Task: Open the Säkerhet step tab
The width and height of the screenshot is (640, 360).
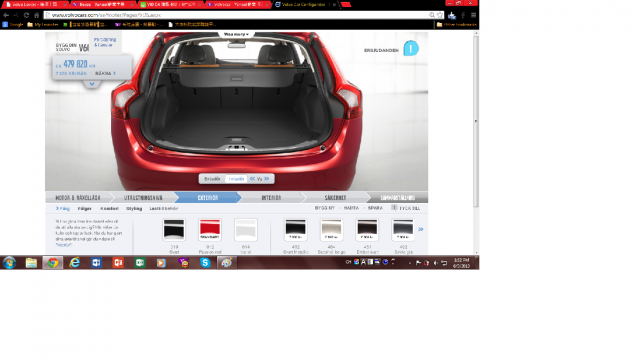Action: [335, 198]
